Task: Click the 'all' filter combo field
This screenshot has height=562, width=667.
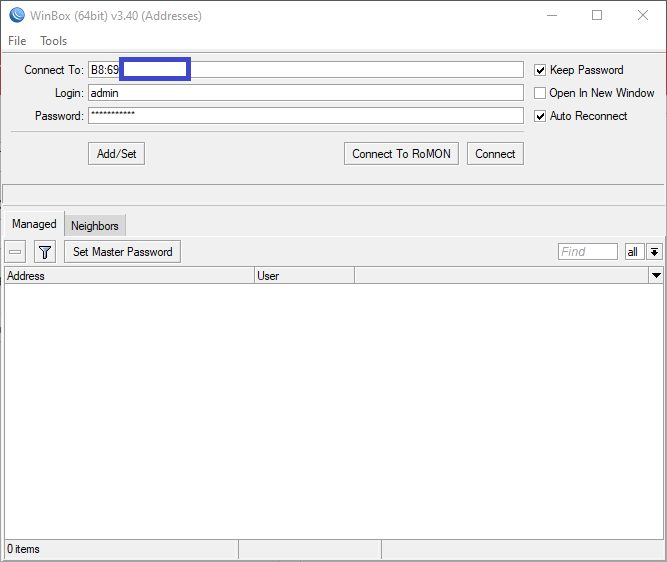Action: click(x=634, y=252)
